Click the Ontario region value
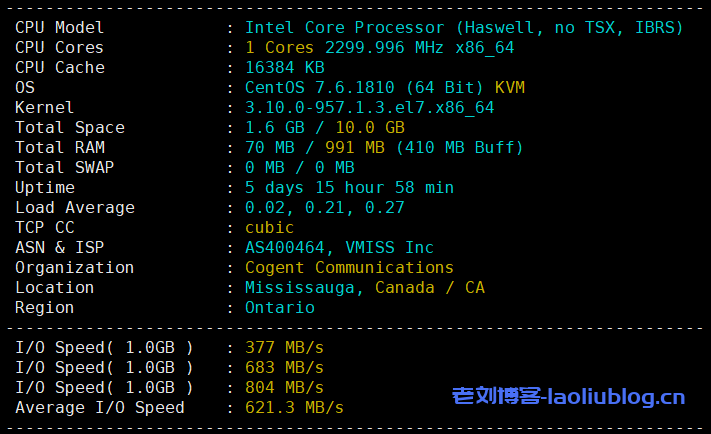This screenshot has width=711, height=434. pos(279,308)
